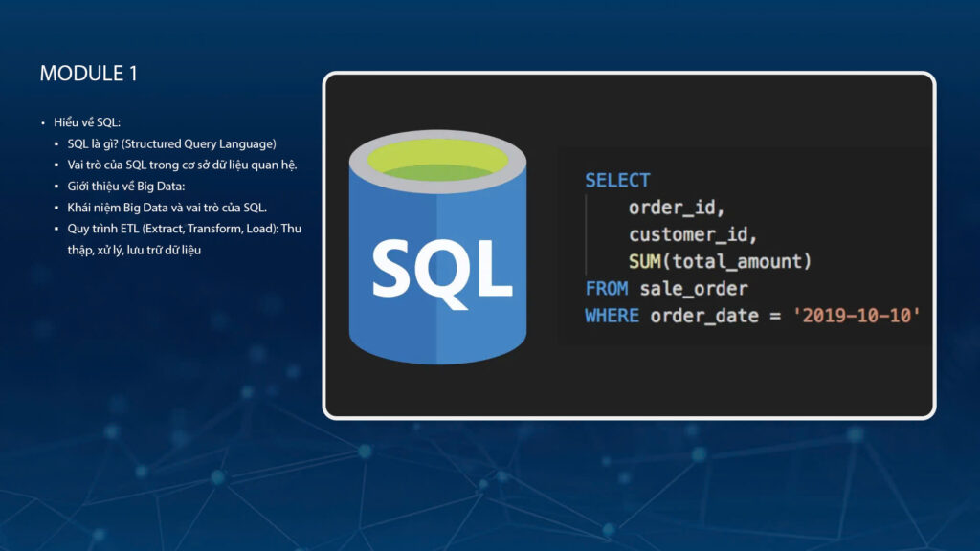The width and height of the screenshot is (980, 551).
Task: Click the MODULE 1 heading
Action: [88, 74]
